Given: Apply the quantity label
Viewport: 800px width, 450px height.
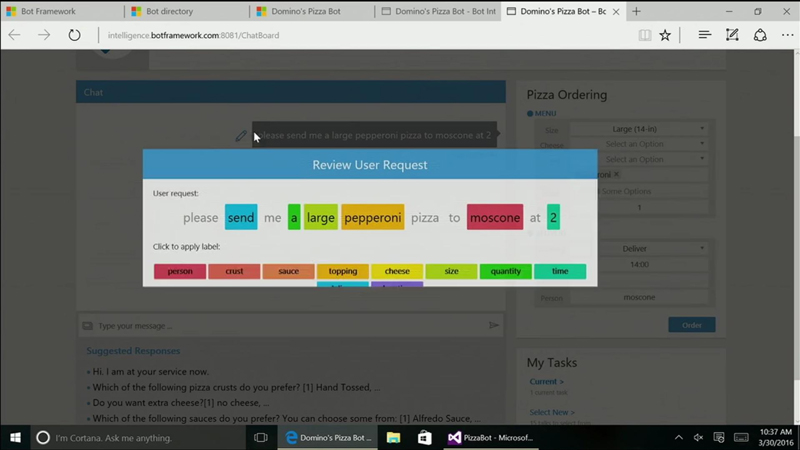Looking at the screenshot, I should [506, 271].
